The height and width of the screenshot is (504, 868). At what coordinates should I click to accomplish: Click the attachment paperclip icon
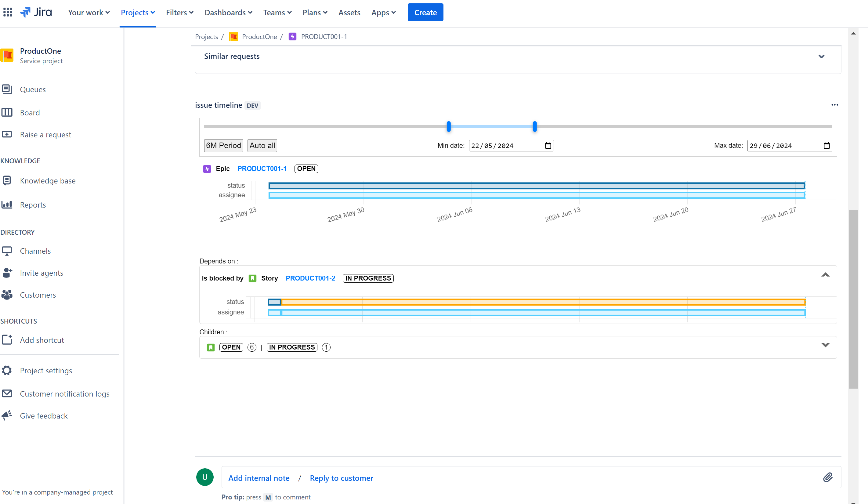click(828, 477)
